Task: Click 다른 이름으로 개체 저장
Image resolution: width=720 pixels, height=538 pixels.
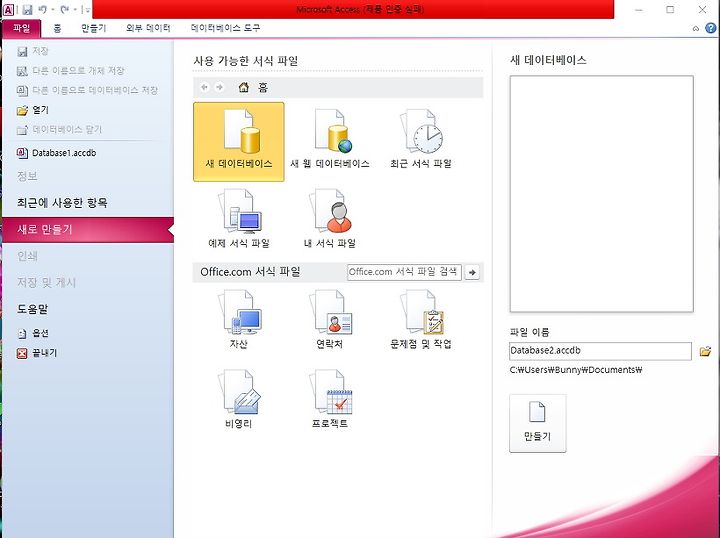Action: (70, 71)
